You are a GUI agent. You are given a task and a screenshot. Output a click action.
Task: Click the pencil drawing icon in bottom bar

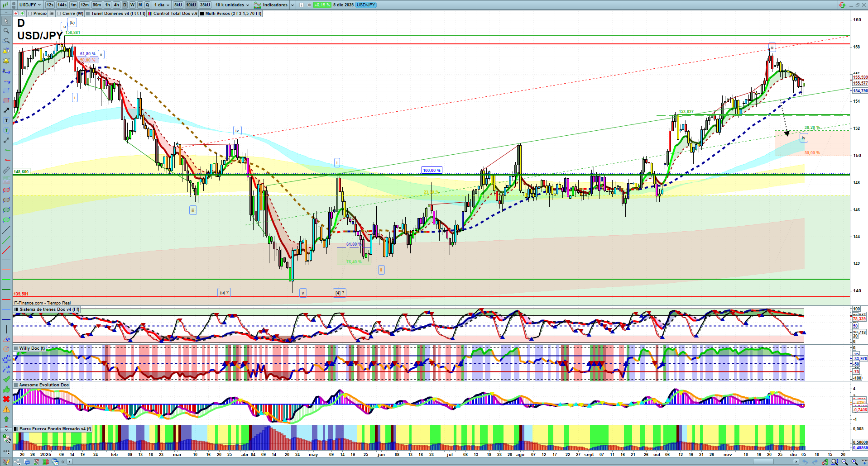(6, 462)
